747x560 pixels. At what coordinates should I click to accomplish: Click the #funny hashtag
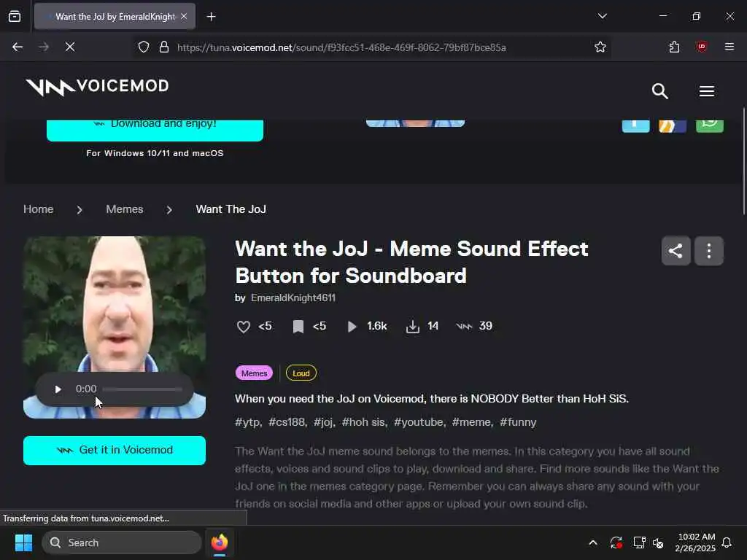coord(518,422)
